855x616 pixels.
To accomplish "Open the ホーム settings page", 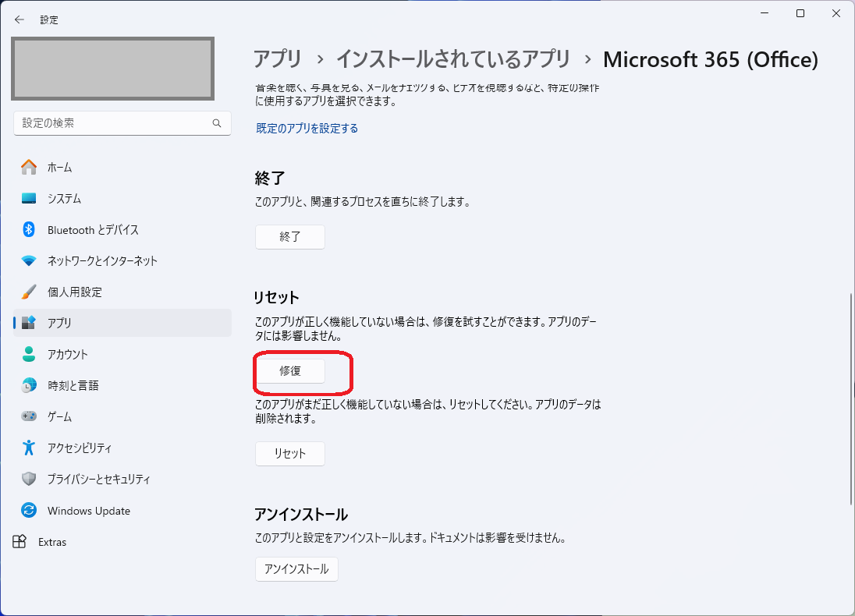I will pyautogui.click(x=122, y=168).
